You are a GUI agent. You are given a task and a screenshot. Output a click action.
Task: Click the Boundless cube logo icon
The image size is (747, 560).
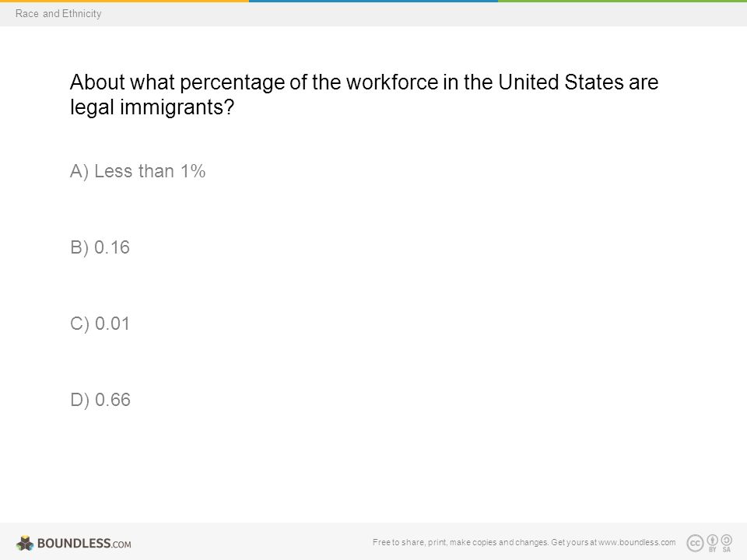25,543
